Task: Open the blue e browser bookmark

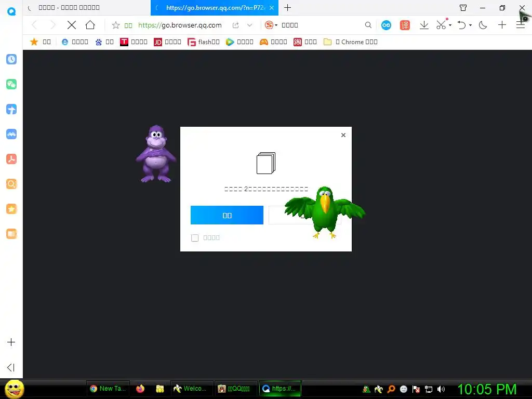Action: coord(75,42)
